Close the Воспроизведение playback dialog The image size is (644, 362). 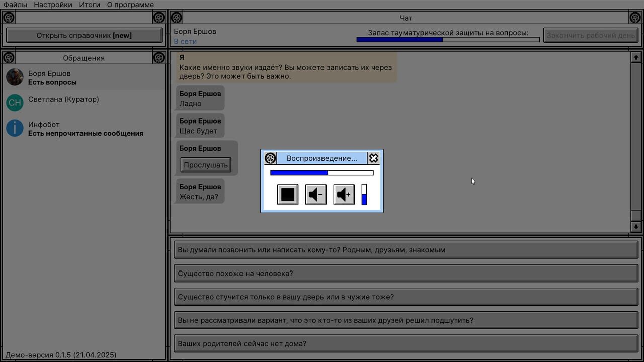(x=373, y=158)
